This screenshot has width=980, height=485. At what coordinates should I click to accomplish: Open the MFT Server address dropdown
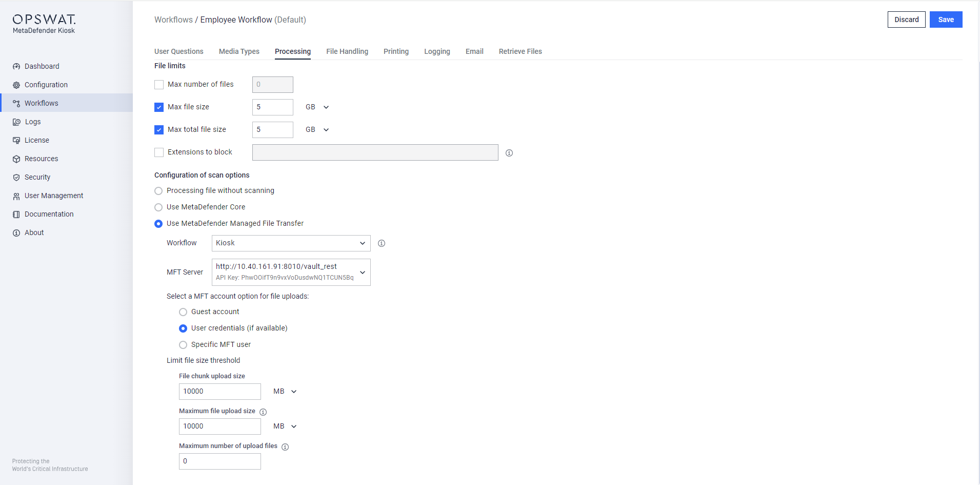291,272
